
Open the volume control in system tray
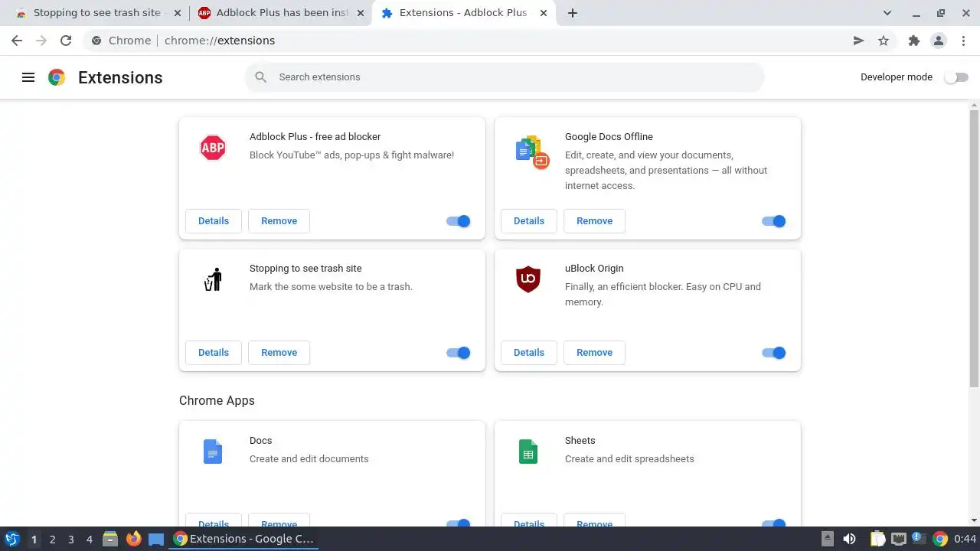(x=849, y=539)
